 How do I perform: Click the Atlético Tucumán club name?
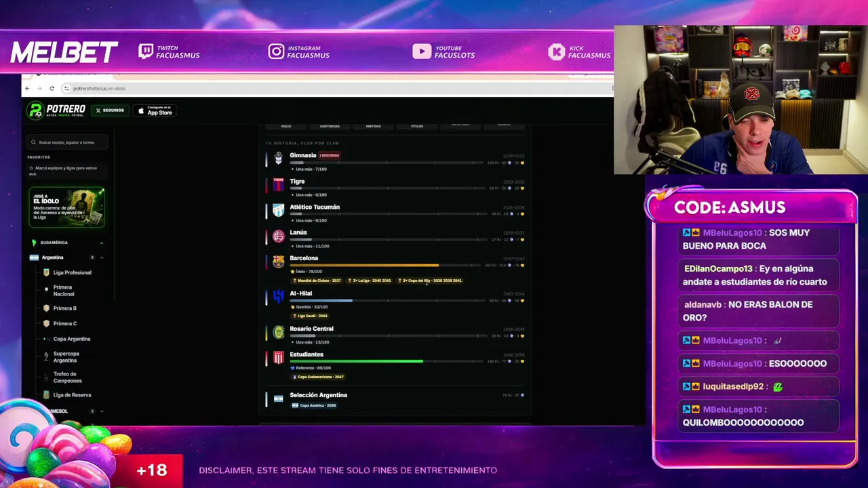point(315,207)
